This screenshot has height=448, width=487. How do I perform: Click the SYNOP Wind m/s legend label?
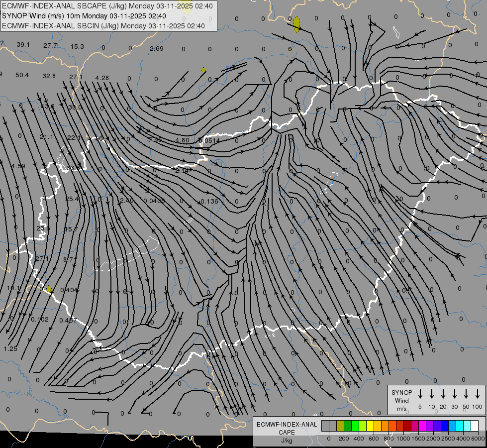[401, 400]
